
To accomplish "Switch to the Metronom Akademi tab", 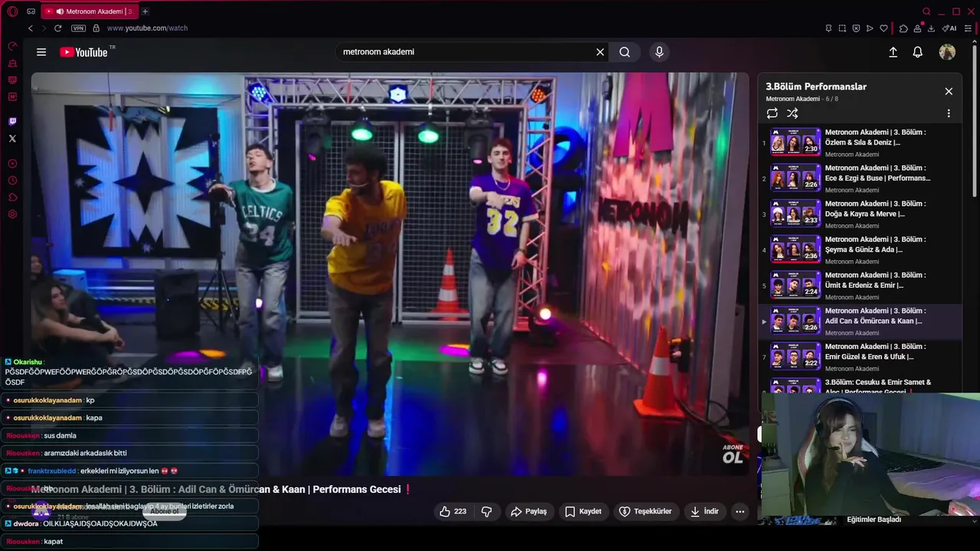I will (89, 11).
